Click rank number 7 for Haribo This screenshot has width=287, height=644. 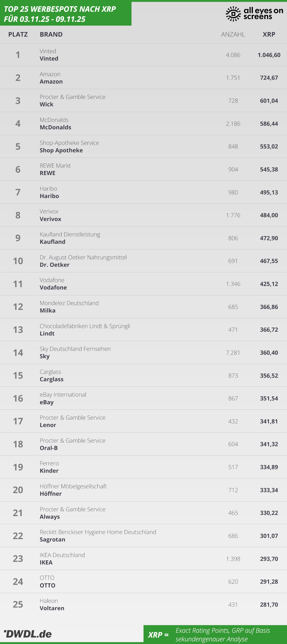(x=18, y=192)
